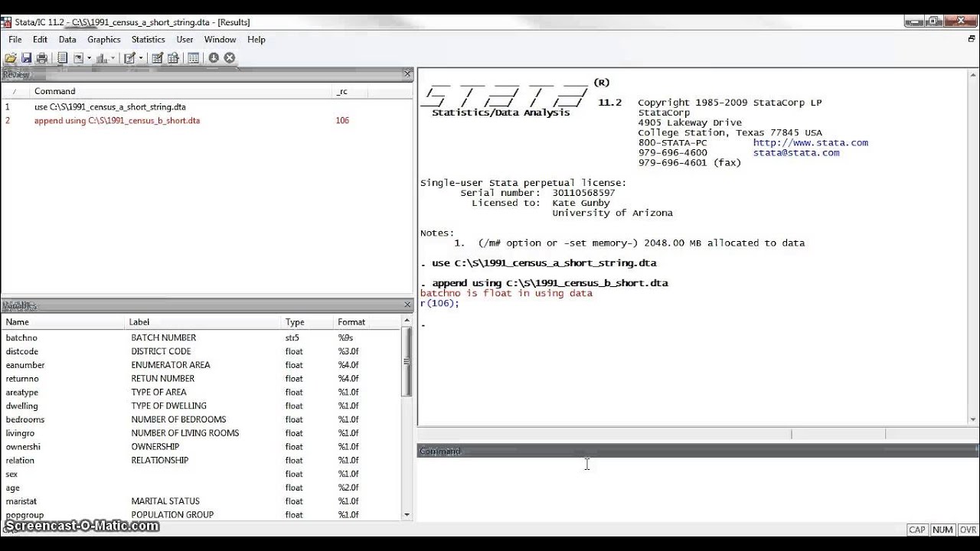Open the Log notebook icon

click(x=62, y=58)
